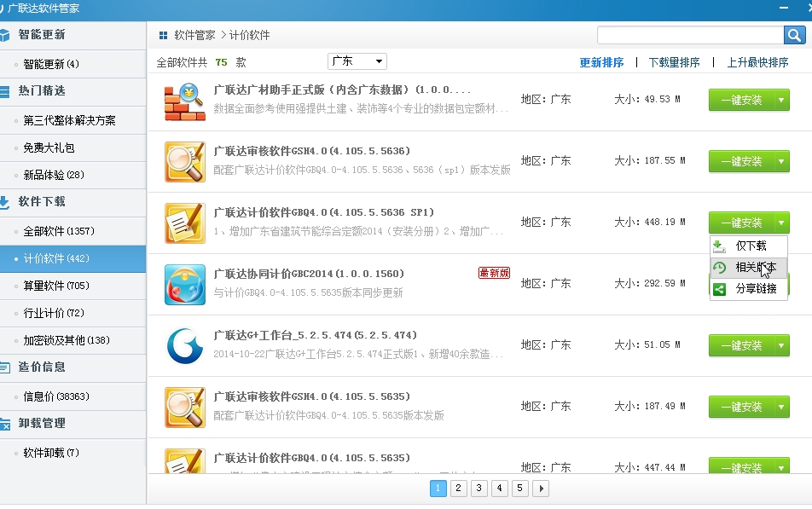
Task: Click 软件管家 in the breadcrumb
Action: pos(194,35)
